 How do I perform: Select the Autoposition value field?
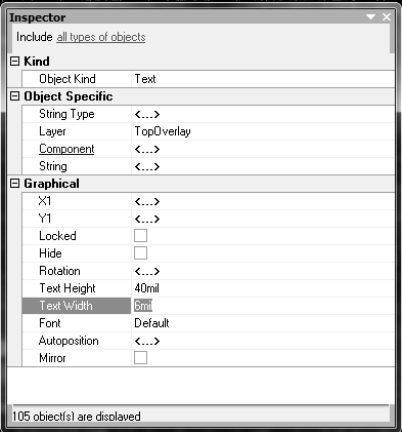pos(263,341)
